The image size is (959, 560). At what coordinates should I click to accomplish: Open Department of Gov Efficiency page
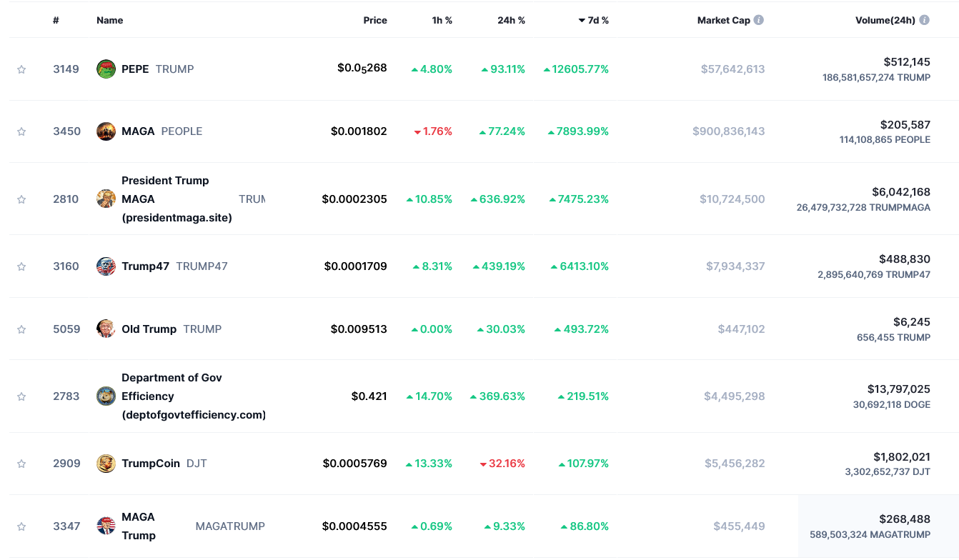pos(194,396)
